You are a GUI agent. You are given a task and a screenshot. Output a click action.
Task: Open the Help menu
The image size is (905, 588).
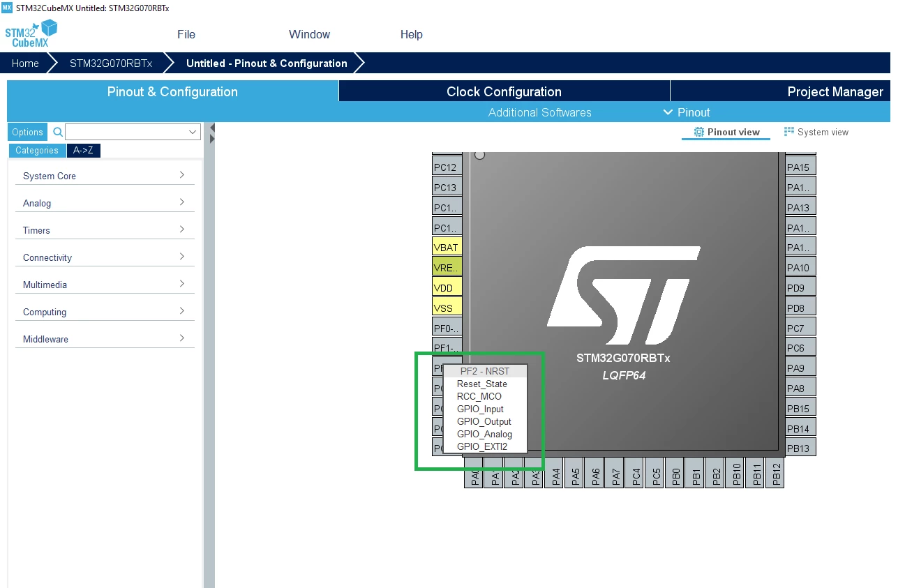click(411, 34)
